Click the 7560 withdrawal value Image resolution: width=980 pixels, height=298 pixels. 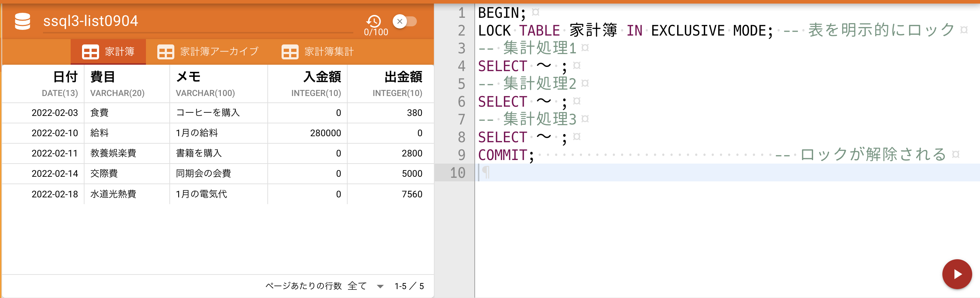(x=412, y=194)
